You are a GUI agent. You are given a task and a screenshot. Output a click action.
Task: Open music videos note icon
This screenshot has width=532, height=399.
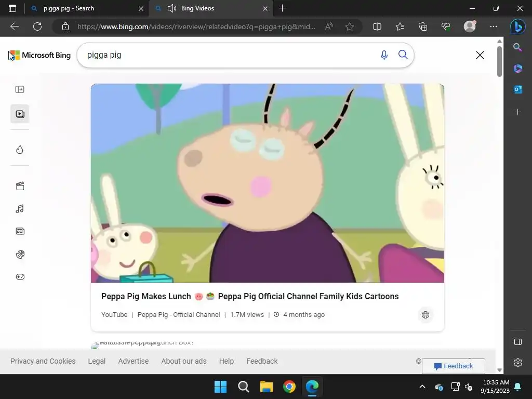(20, 209)
